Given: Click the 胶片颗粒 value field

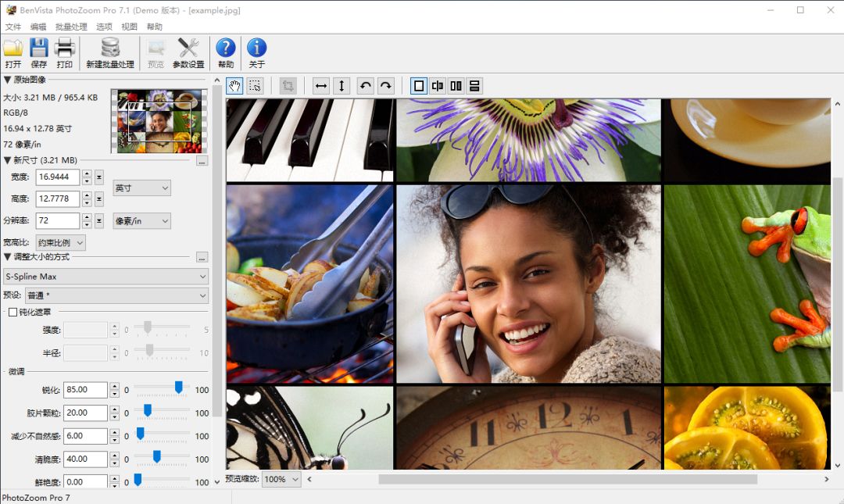Looking at the screenshot, I should [x=86, y=413].
